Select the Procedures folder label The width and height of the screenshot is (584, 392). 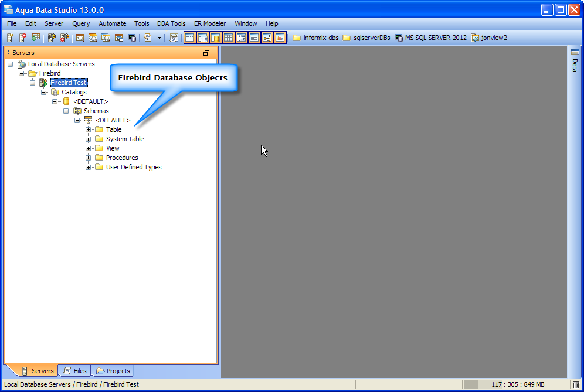tap(122, 158)
